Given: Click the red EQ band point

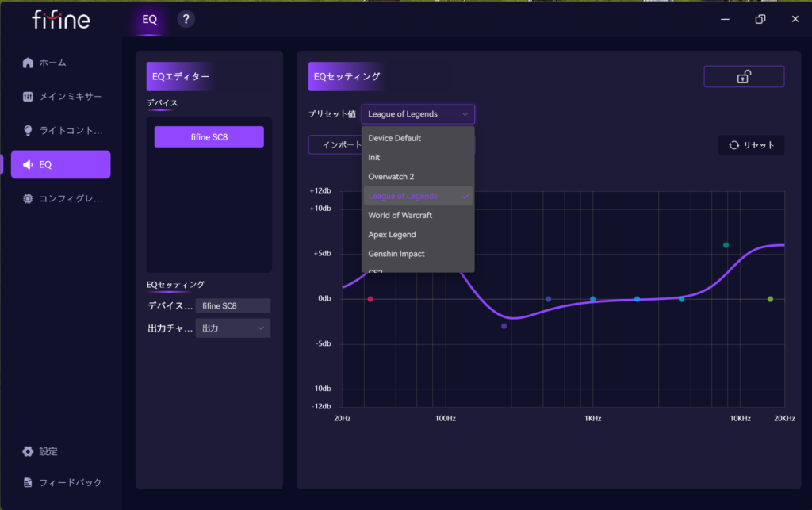Looking at the screenshot, I should 370,299.
